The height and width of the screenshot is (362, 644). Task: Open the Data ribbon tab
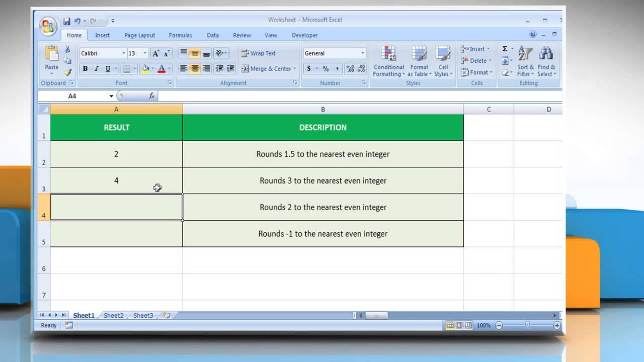click(213, 35)
